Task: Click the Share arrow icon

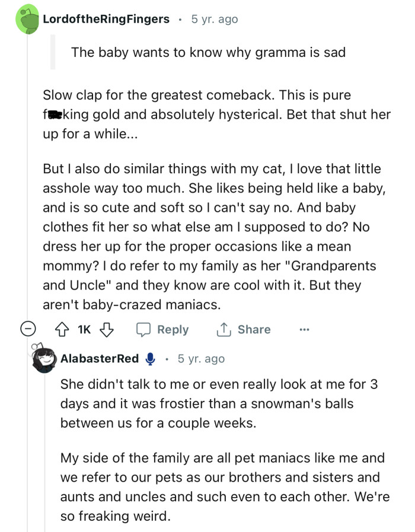Action: [224, 329]
